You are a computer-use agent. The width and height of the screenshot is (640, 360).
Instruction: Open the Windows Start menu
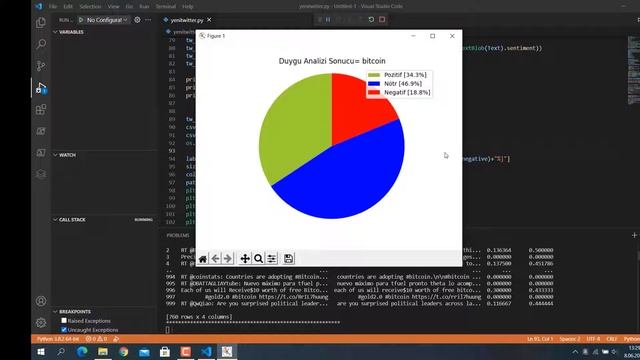[41, 351]
